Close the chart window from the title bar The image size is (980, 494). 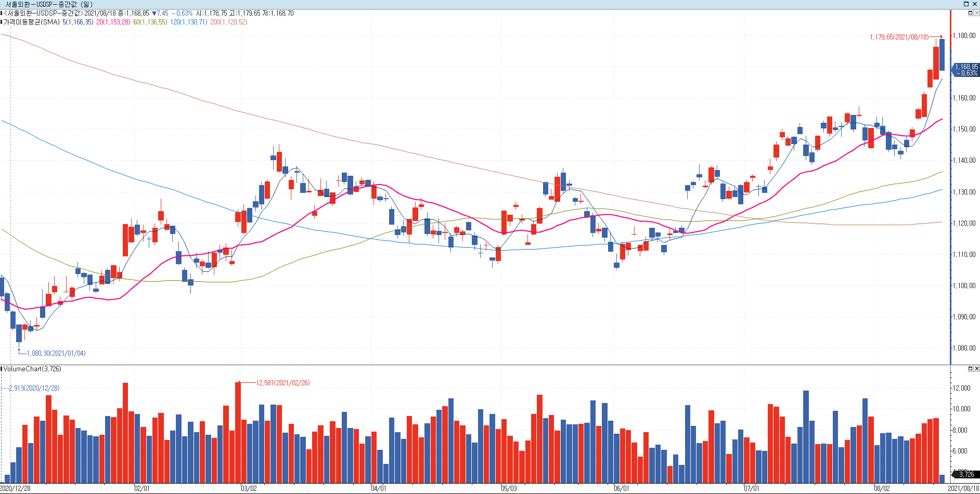click(975, 4)
